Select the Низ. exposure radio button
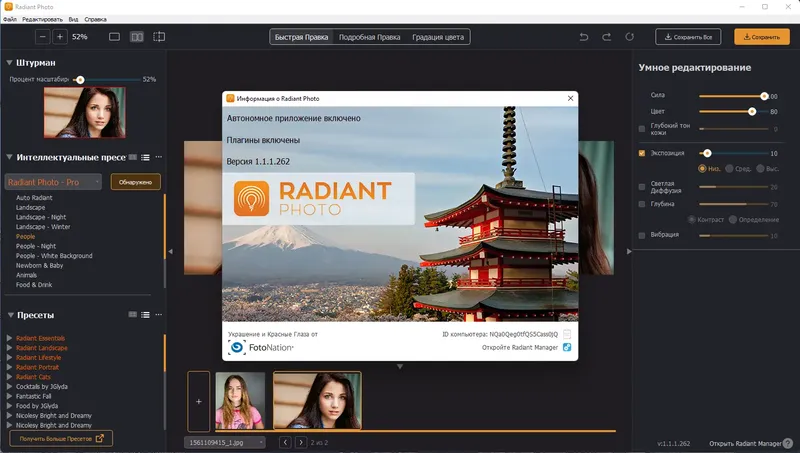 (702, 168)
